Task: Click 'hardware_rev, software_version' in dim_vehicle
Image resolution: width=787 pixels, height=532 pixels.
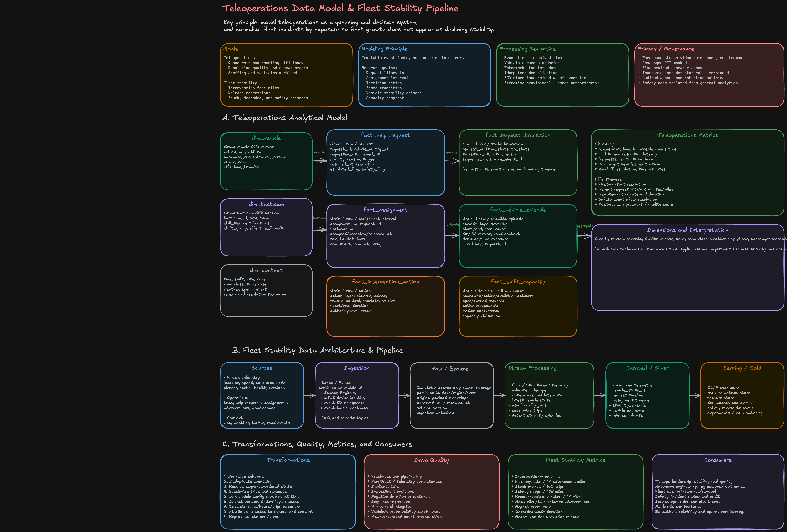Action: (255, 157)
